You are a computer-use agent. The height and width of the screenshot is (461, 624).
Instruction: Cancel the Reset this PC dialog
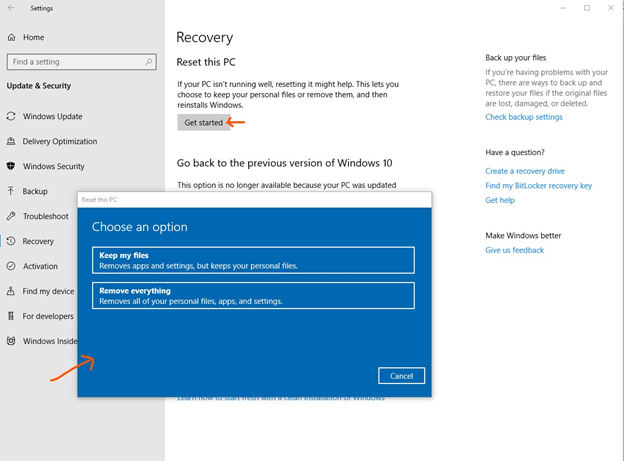(402, 376)
